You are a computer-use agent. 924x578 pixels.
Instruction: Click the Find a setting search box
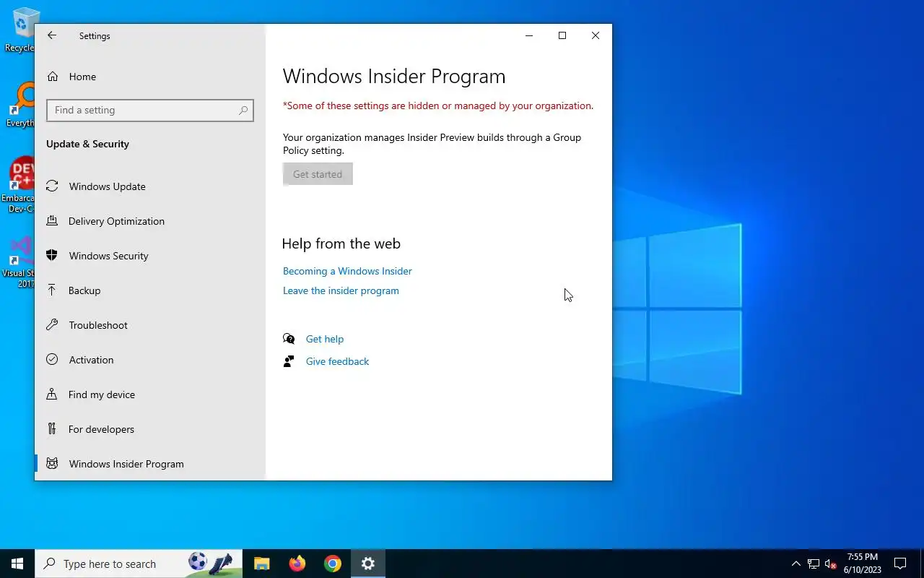150,110
